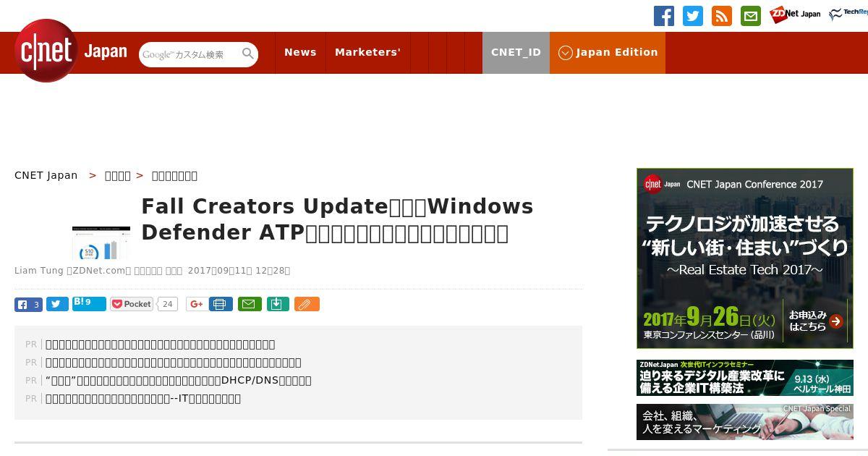Open the Twitter icon in the top bar
The height and width of the screenshot is (456, 868).
[x=692, y=16]
